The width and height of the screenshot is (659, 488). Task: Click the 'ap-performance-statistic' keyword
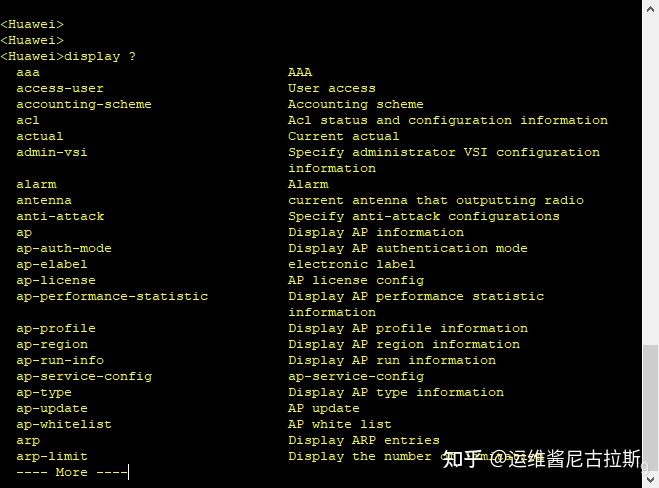click(112, 296)
